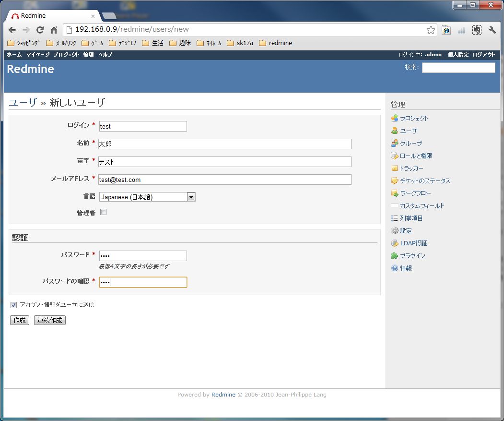Click the グループ icon in the sidebar
This screenshot has width=504, height=421.
pyautogui.click(x=394, y=143)
